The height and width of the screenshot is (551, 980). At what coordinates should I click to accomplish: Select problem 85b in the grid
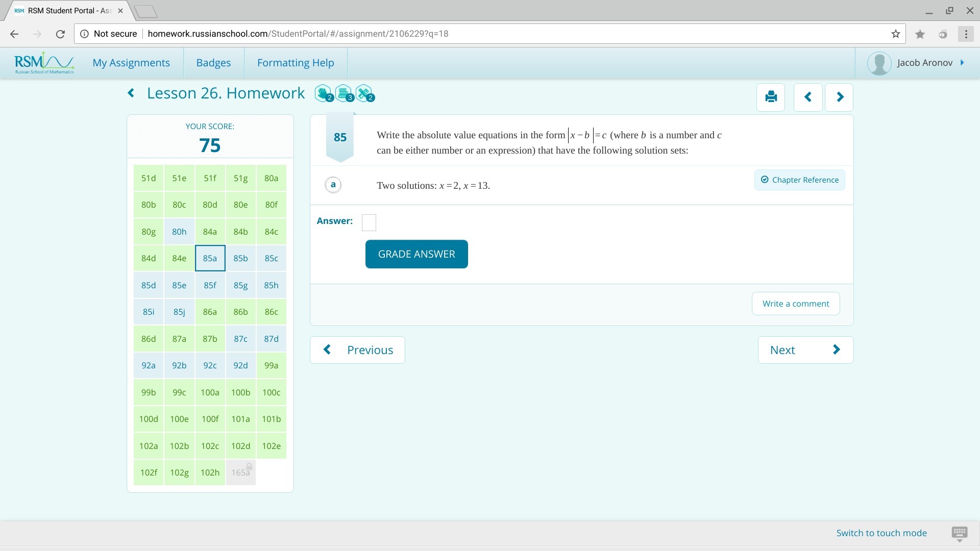pyautogui.click(x=240, y=258)
